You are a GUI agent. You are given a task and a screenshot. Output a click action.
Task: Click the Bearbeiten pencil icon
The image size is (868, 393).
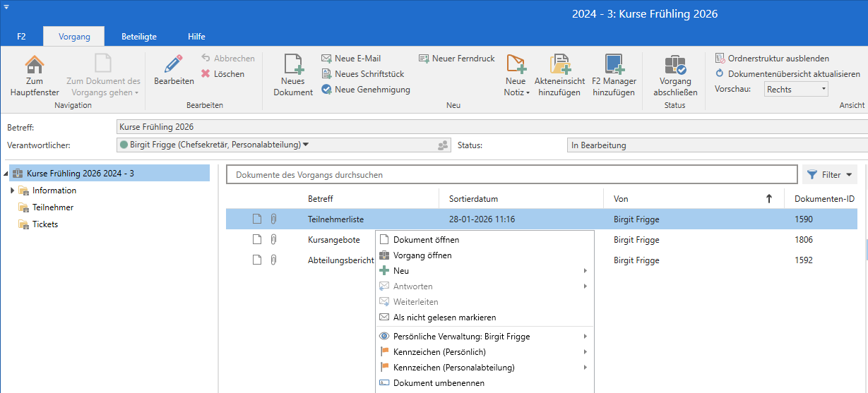pyautogui.click(x=174, y=65)
